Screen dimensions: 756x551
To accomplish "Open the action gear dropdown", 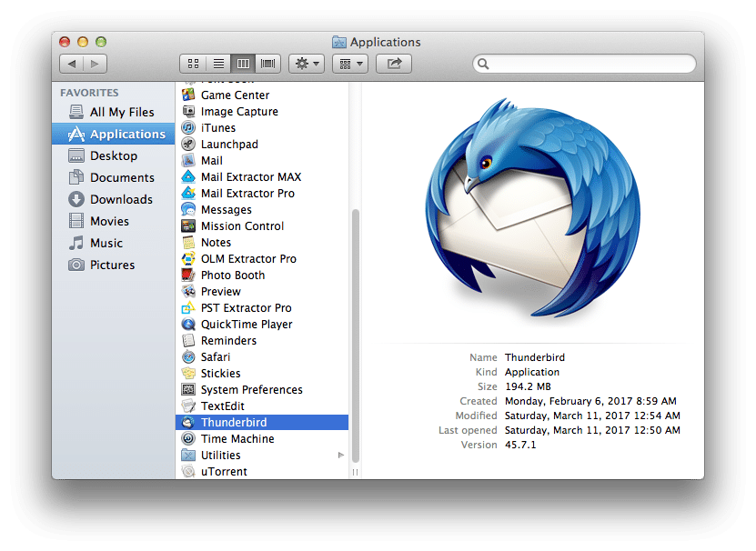I will 307,63.
